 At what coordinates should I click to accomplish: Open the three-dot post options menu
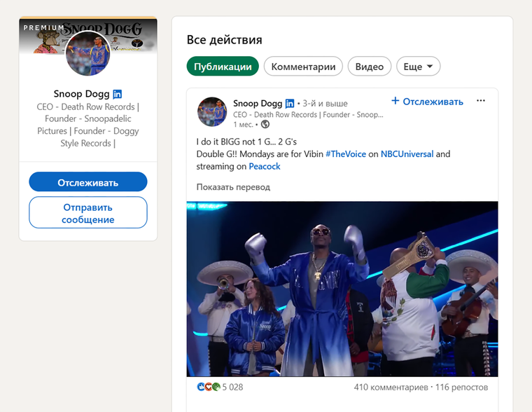click(480, 101)
